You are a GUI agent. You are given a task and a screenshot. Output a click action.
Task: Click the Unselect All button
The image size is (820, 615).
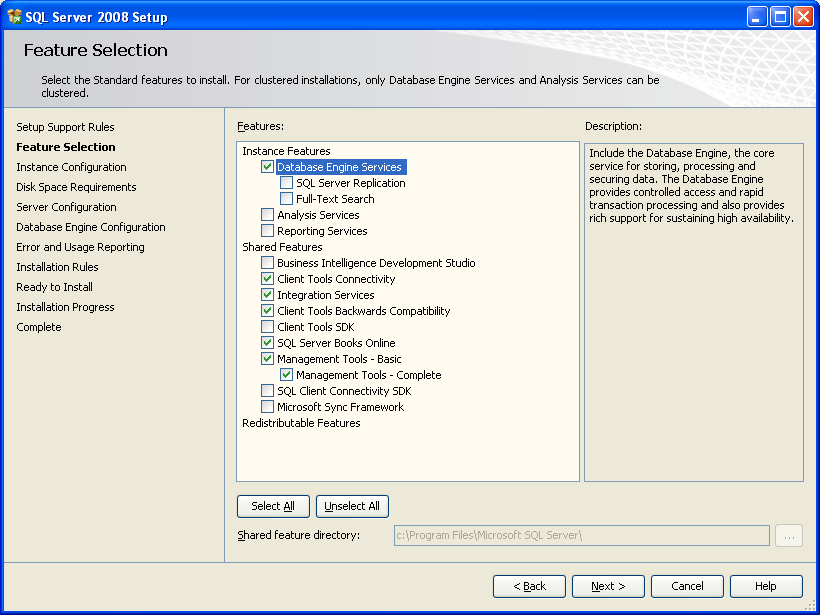(x=352, y=506)
